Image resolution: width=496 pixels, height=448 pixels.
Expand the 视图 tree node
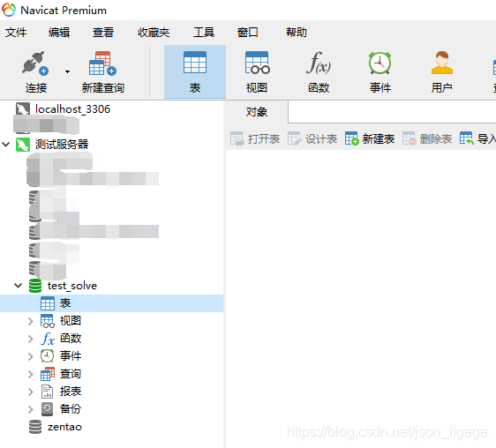[30, 321]
